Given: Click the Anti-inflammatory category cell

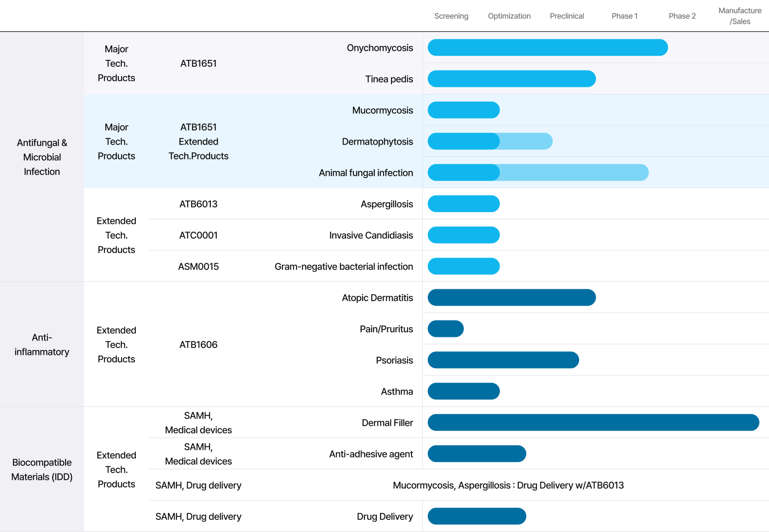Looking at the screenshot, I should (42, 345).
